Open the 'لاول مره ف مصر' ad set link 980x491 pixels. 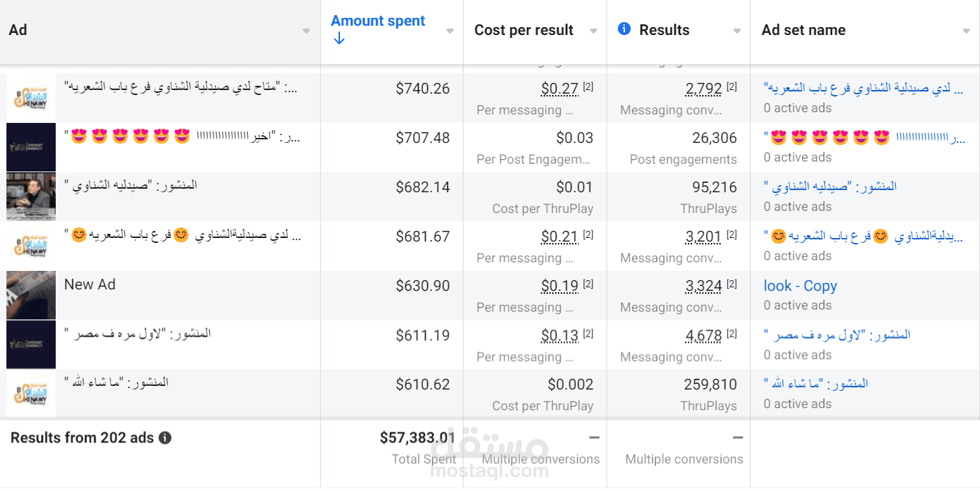[x=837, y=334]
